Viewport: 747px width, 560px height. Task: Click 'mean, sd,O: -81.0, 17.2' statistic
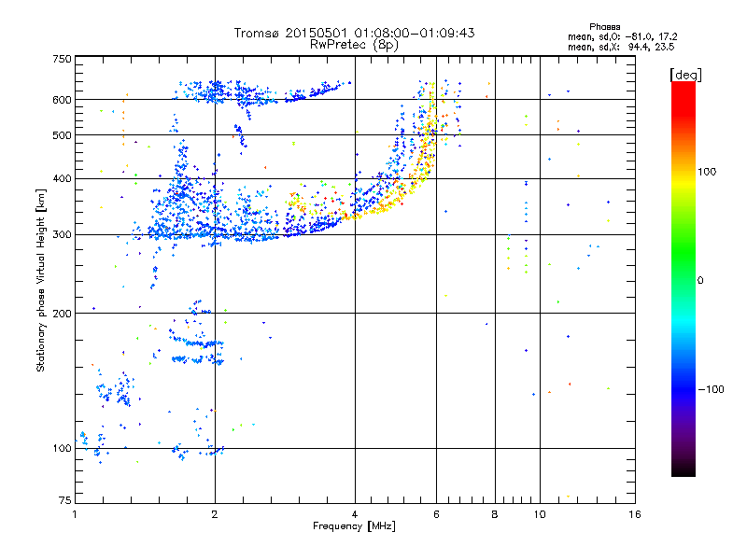click(x=622, y=36)
